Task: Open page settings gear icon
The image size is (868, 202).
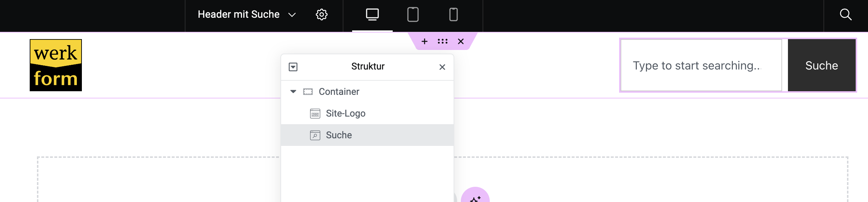Action: pyautogui.click(x=321, y=14)
